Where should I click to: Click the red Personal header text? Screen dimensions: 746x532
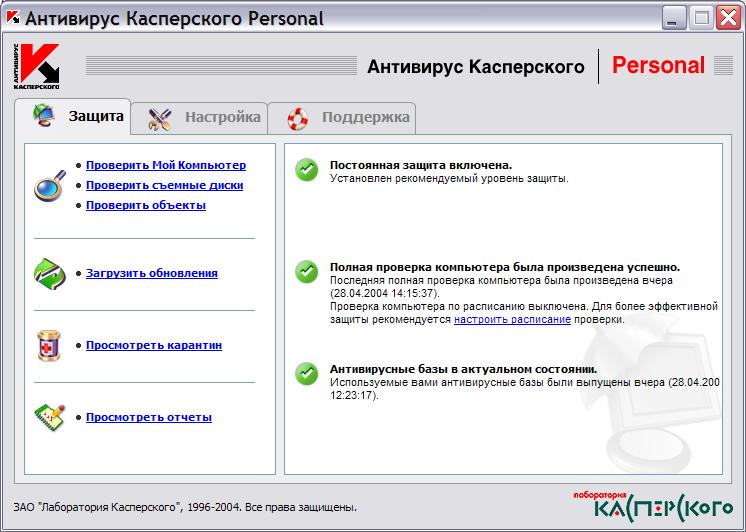click(x=658, y=65)
